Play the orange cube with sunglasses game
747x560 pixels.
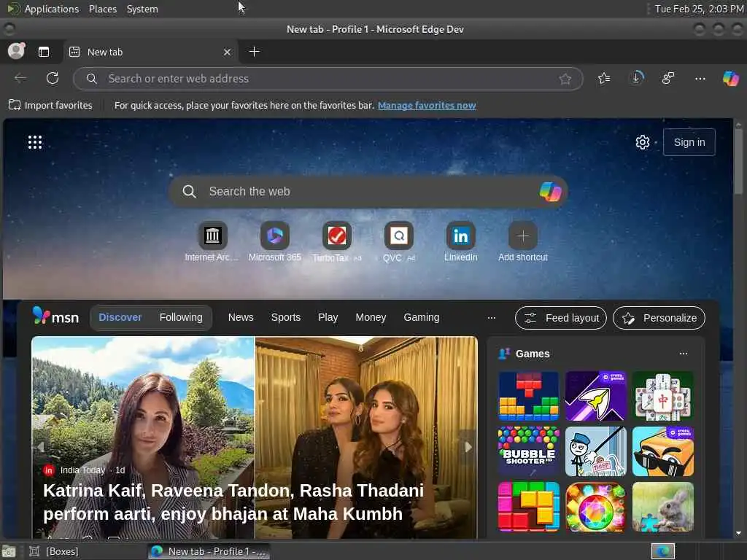pos(662,451)
